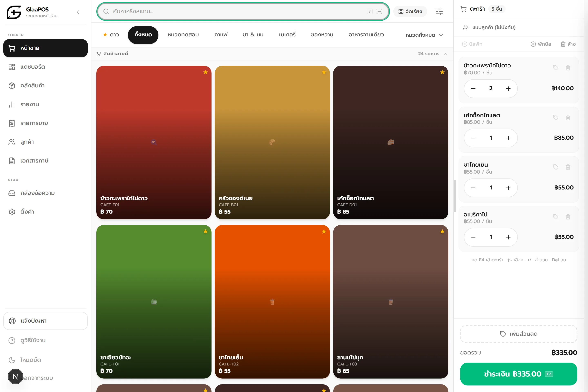This screenshot has height=392, width=588.
Task: Add ครัวซองต์เนย product card to cart
Action: tap(272, 143)
